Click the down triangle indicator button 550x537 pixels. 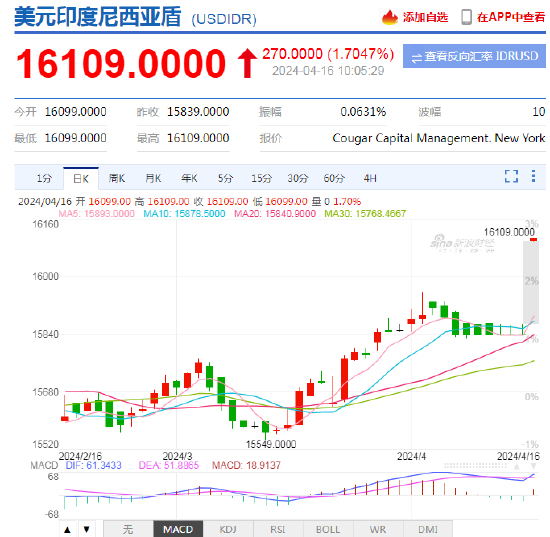click(x=87, y=530)
